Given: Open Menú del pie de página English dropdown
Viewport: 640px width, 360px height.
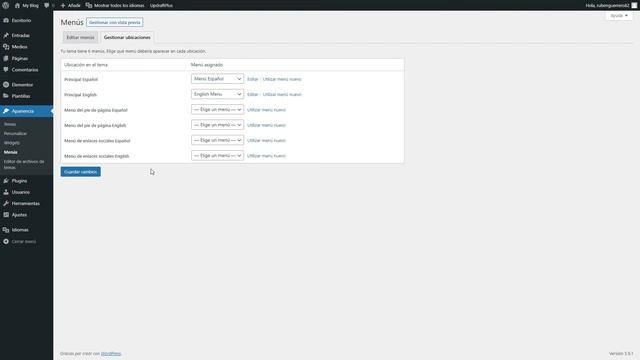Looking at the screenshot, I should 217,125.
